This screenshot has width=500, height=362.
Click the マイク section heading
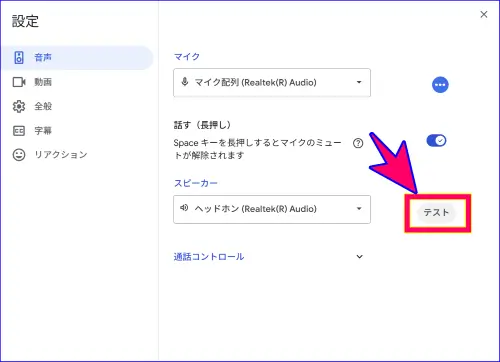click(x=187, y=57)
